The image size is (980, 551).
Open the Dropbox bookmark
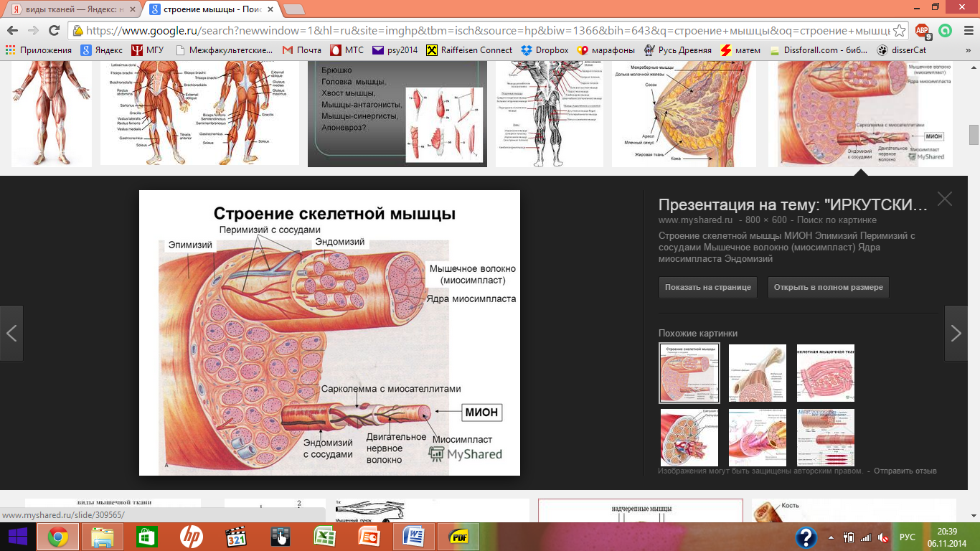coord(545,50)
